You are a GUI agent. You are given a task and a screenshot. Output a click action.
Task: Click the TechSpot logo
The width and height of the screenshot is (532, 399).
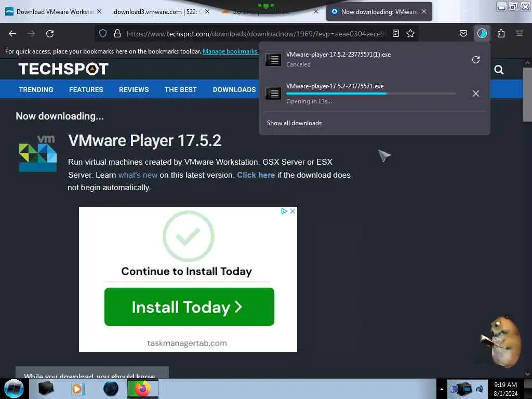[63, 69]
